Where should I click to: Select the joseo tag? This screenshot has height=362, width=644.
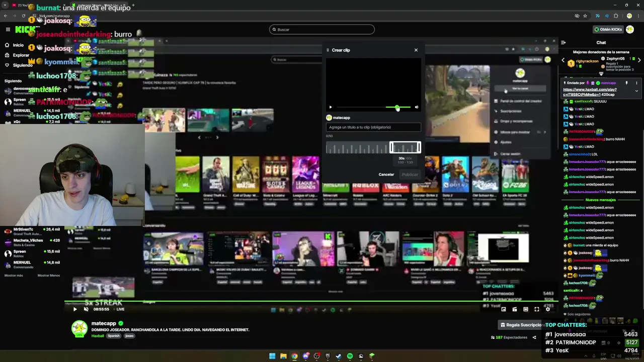[x=129, y=336]
